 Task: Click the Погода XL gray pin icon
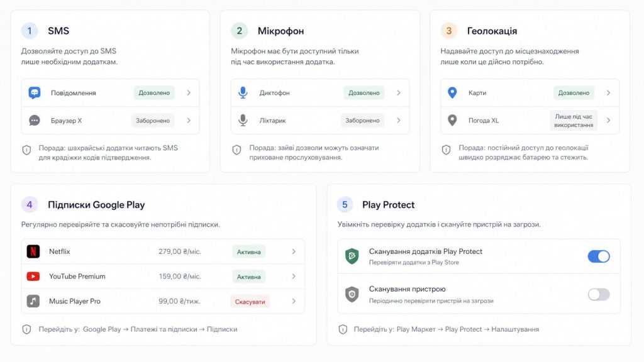pyautogui.click(x=452, y=120)
